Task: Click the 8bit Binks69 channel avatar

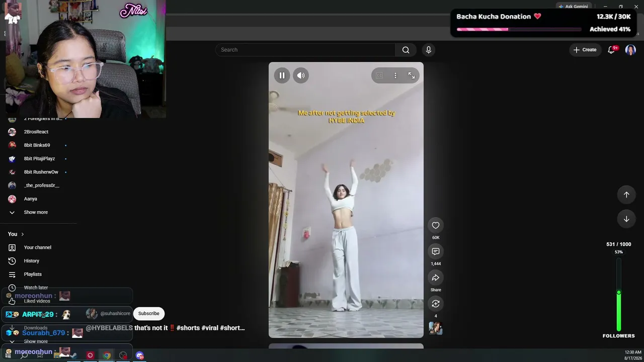Action: (x=12, y=145)
